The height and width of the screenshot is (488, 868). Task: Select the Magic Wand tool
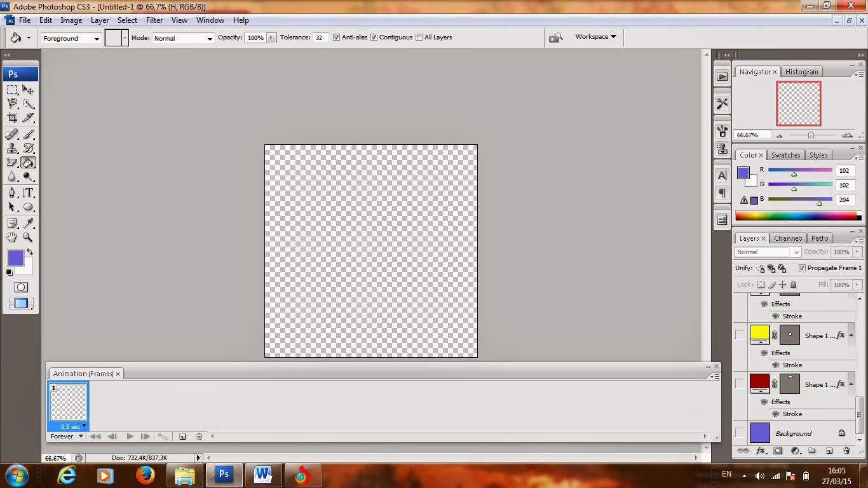coord(28,104)
